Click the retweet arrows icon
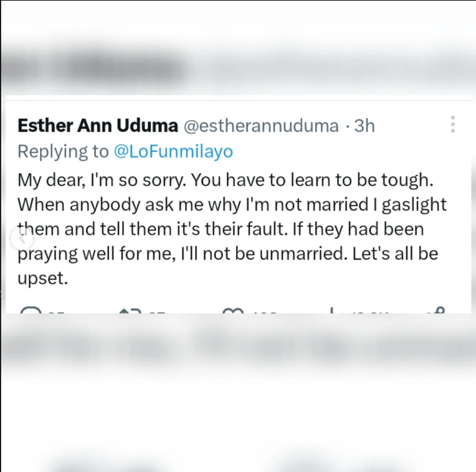This screenshot has height=472, width=476. point(131,311)
